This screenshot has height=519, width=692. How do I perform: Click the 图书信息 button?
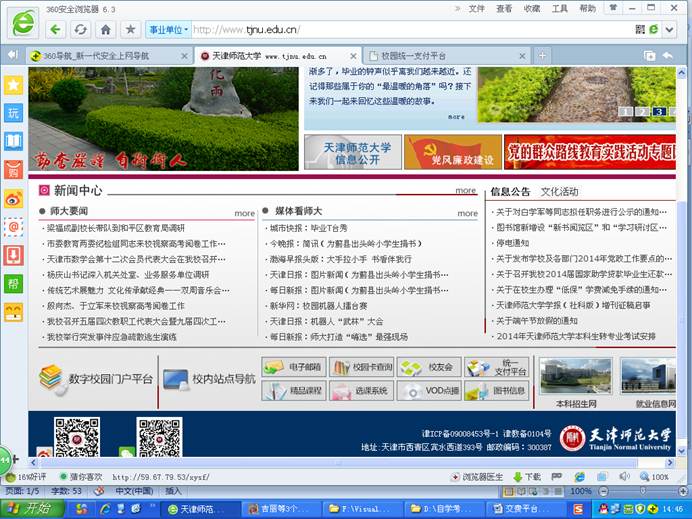click(x=496, y=391)
